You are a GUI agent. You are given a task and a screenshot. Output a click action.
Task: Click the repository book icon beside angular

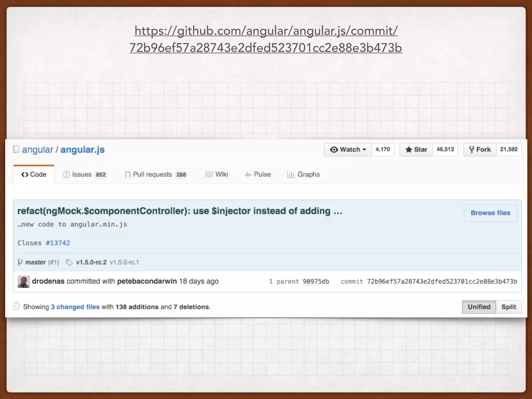[x=16, y=150]
